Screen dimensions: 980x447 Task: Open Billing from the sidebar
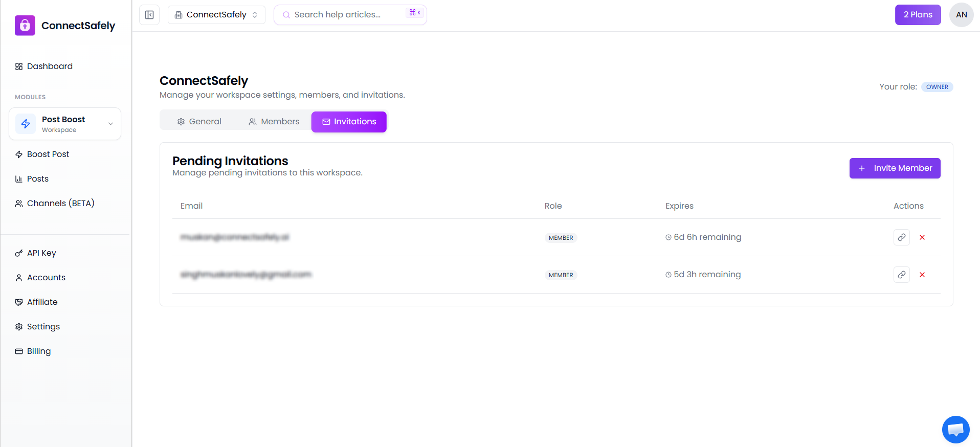pos(39,351)
